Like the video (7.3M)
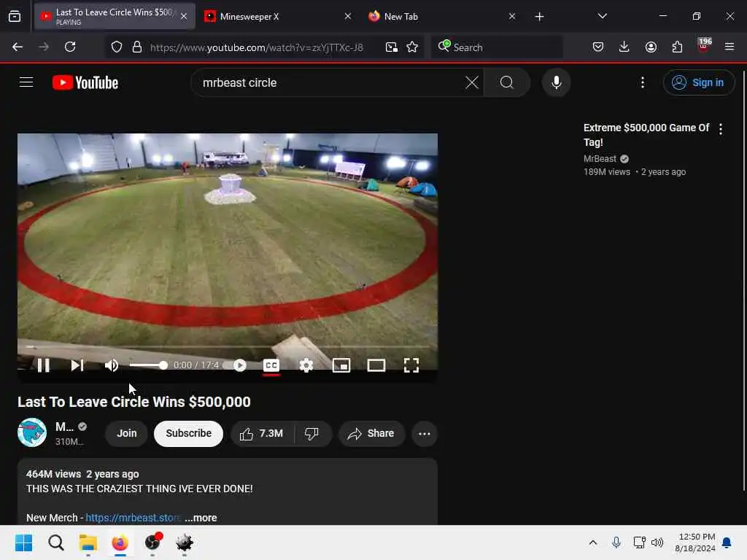 [262, 433]
